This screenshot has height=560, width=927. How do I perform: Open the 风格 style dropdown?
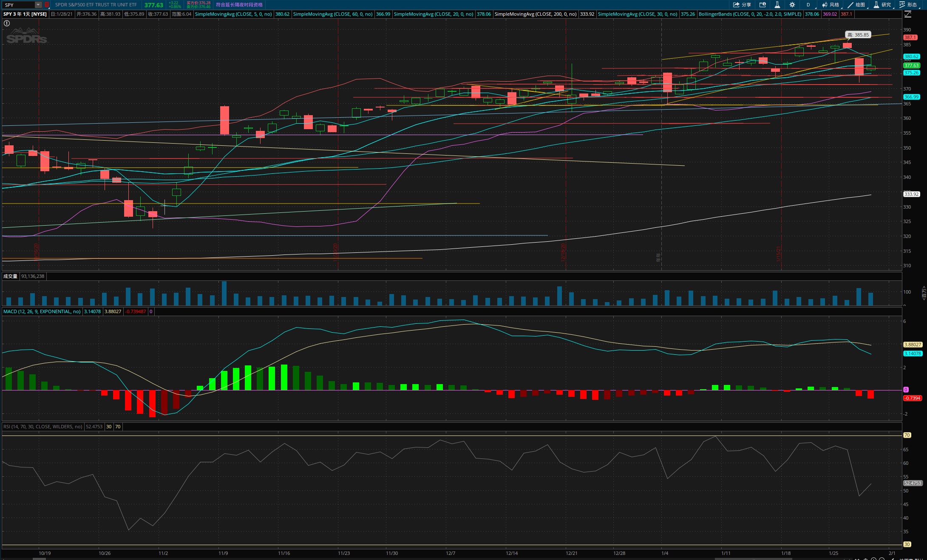click(x=831, y=5)
